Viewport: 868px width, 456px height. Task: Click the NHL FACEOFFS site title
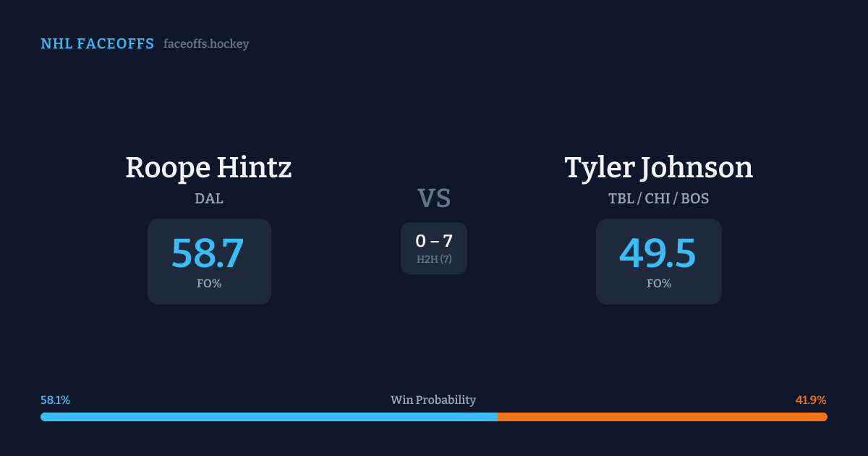[97, 44]
